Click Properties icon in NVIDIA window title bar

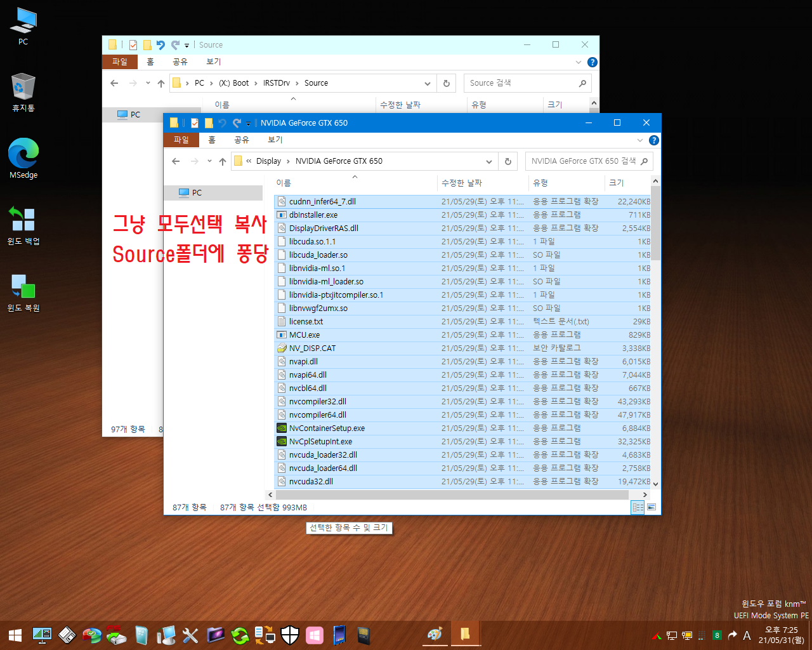(x=195, y=123)
